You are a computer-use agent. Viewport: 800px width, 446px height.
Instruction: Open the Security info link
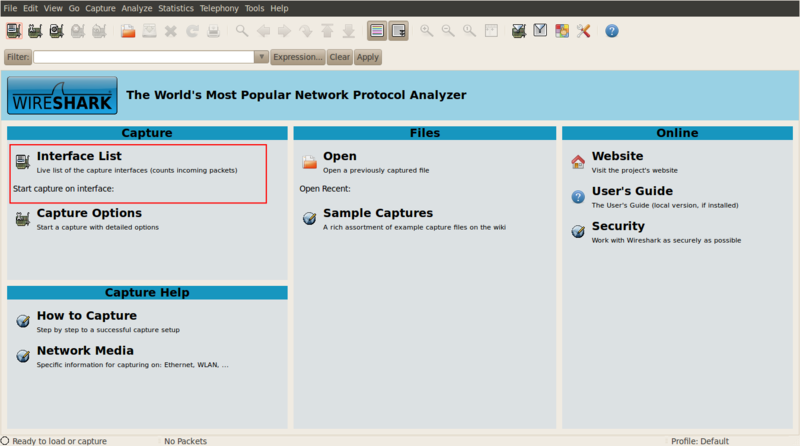pyautogui.click(x=618, y=226)
